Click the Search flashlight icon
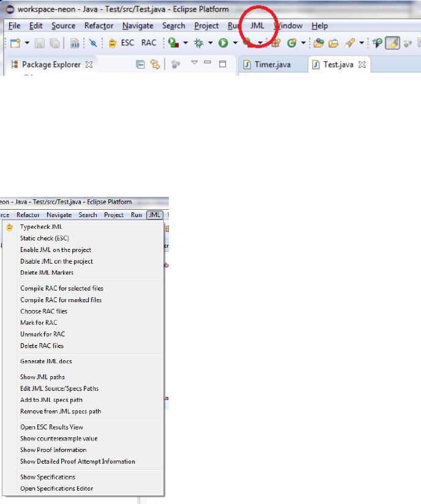Viewport: 421px width, 504px height. point(349,43)
